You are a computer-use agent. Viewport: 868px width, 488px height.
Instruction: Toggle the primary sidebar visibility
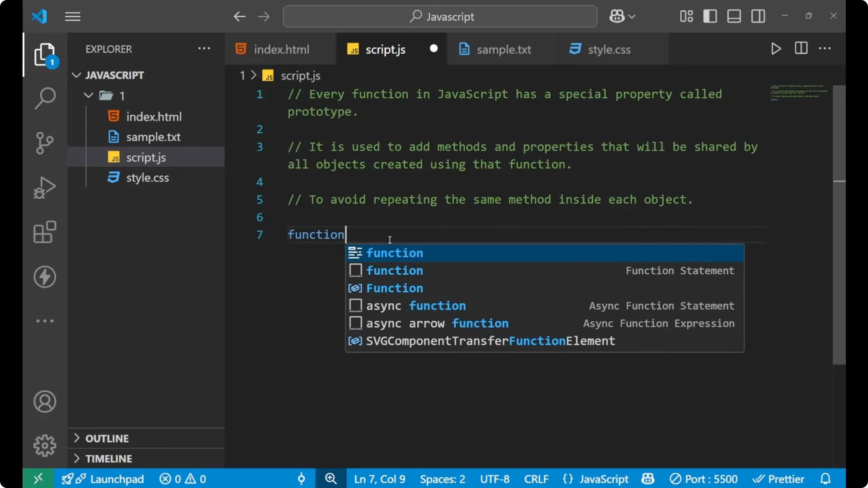[x=710, y=16]
